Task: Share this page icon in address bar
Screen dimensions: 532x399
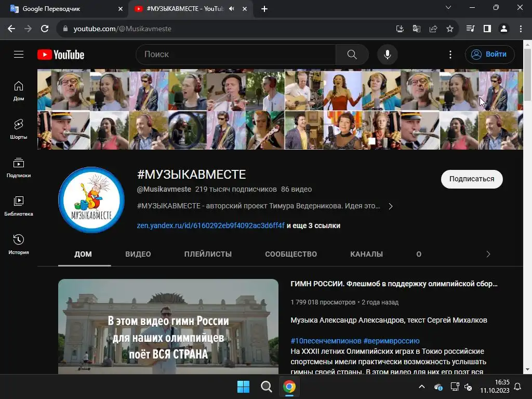Action: pyautogui.click(x=433, y=29)
